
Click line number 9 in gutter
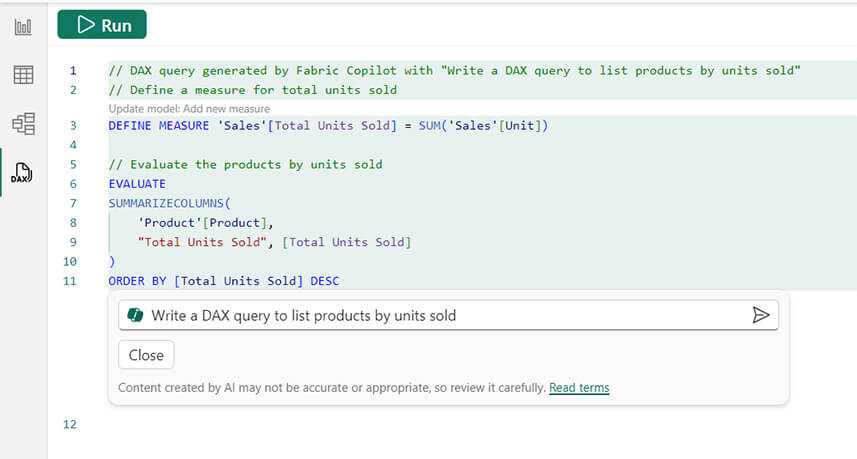click(x=73, y=242)
